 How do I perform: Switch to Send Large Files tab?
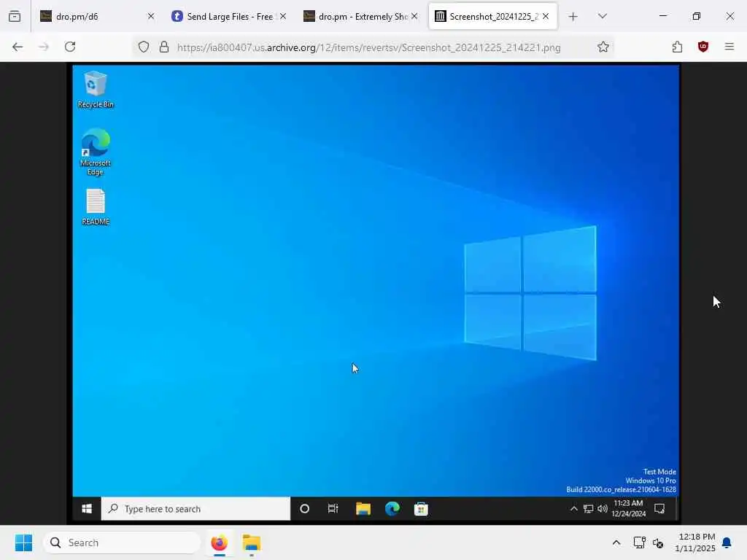tap(229, 16)
